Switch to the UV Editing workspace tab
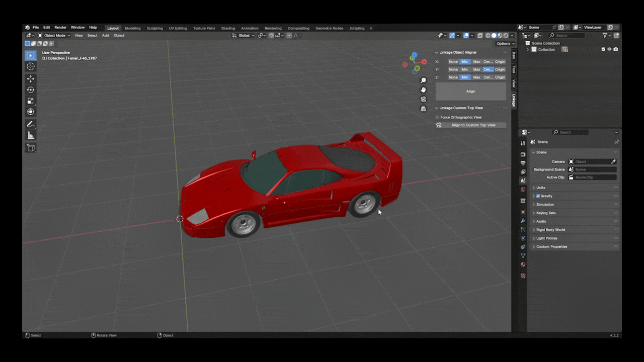The width and height of the screenshot is (644, 362). coord(178,28)
